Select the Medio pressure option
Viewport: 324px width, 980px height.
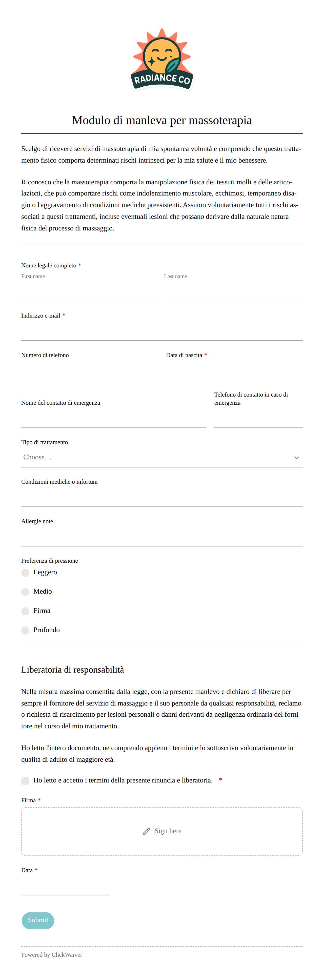pyautogui.click(x=25, y=592)
